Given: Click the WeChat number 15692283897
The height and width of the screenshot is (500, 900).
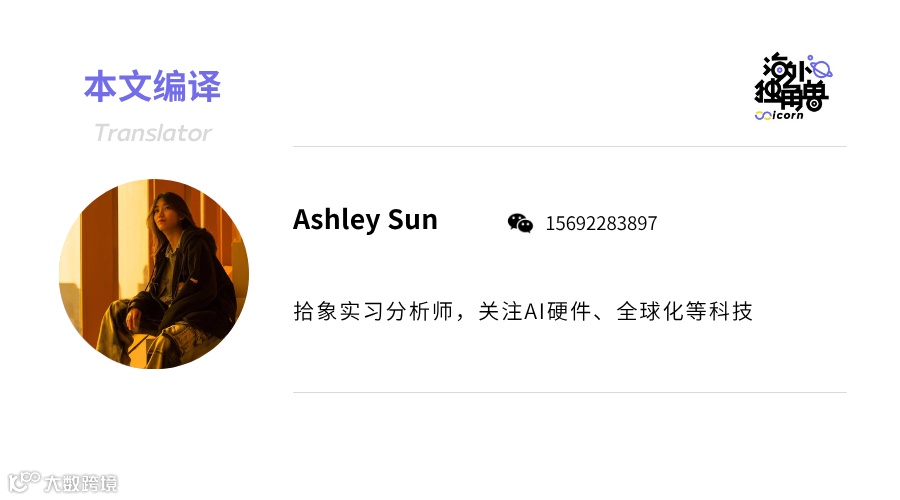Looking at the screenshot, I should pyautogui.click(x=601, y=223).
